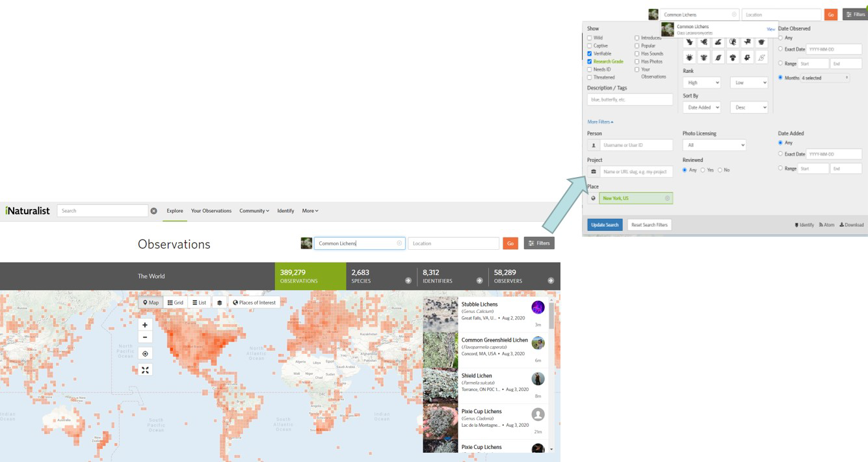This screenshot has height=462, width=868.
Task: Click the Update Search button
Action: point(605,224)
